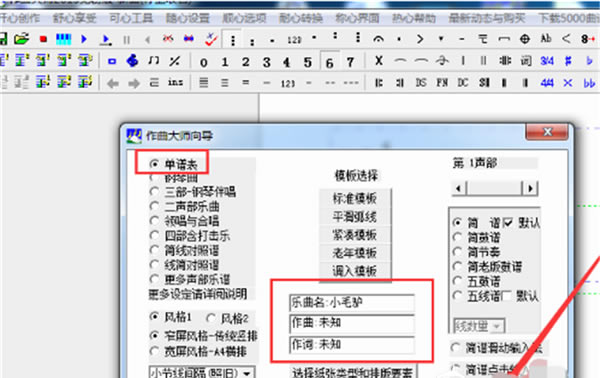Click the X rest note icon
Viewport: 600px width, 378px height.
pos(379,60)
